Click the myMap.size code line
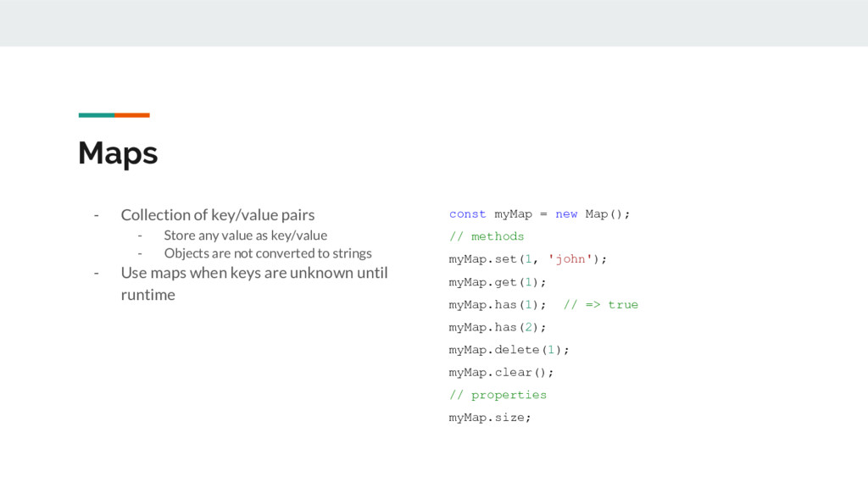This screenshot has height=488, width=868. (490, 418)
